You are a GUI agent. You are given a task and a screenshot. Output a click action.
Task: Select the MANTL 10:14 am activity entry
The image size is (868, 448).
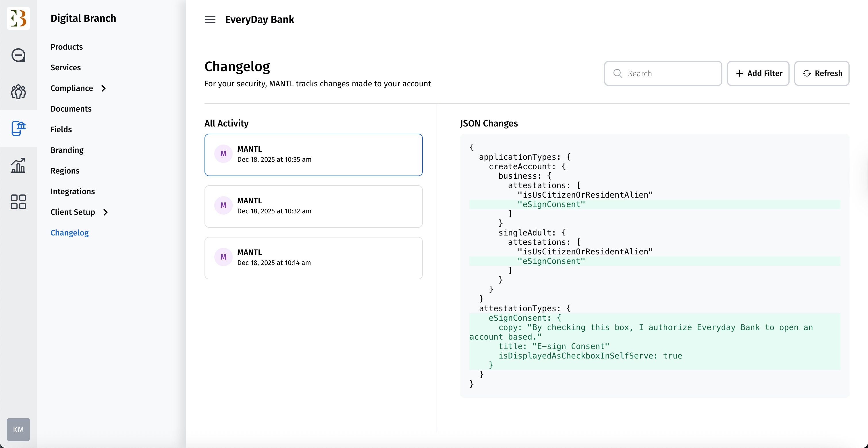click(313, 258)
